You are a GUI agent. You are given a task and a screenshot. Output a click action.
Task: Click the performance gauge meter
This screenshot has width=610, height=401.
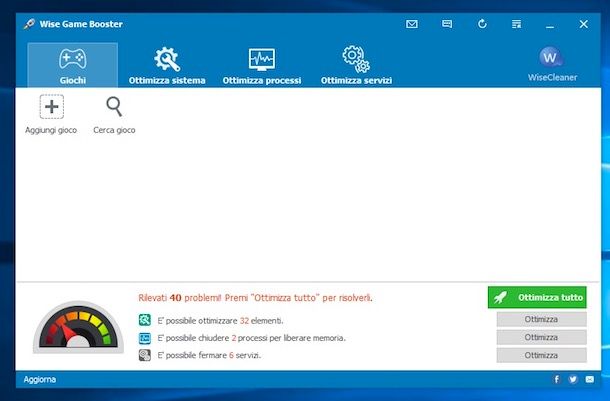[x=78, y=327]
